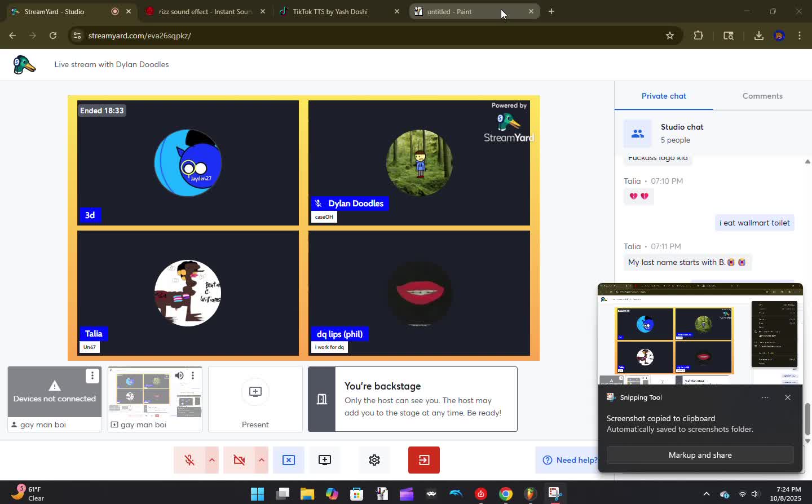Open options menu on shared screen thumbnail
The height and width of the screenshot is (504, 812).
click(x=193, y=375)
